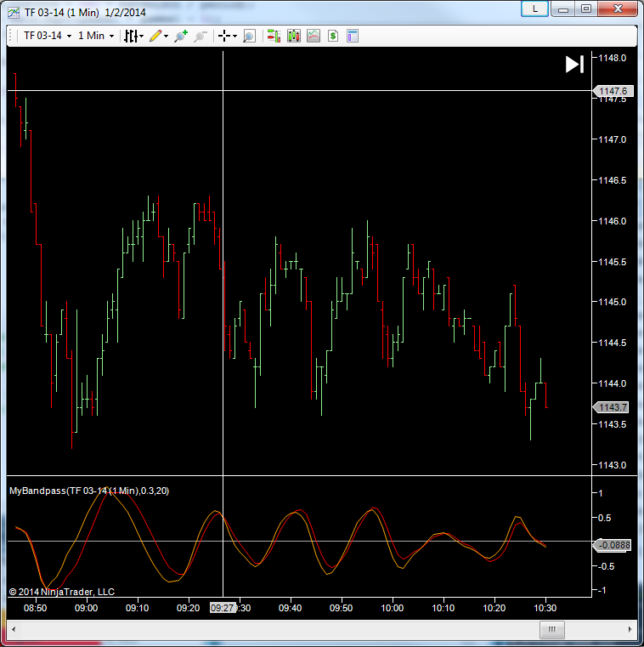Open the Strategies dollar-sheet icon
The width and height of the screenshot is (644, 647).
pyautogui.click(x=333, y=36)
